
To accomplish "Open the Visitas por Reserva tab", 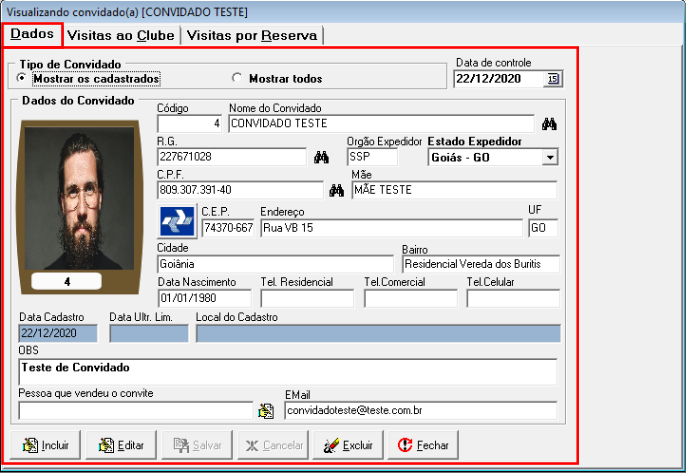I will [x=252, y=35].
